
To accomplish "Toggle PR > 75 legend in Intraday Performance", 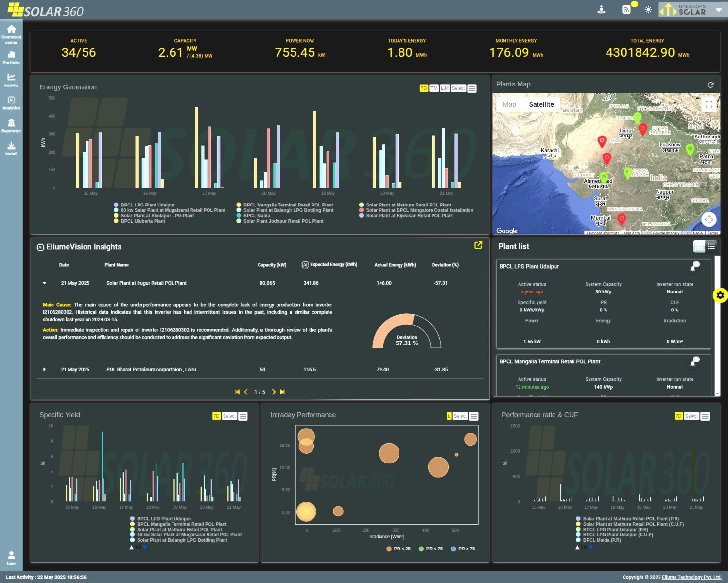I will pyautogui.click(x=463, y=549).
